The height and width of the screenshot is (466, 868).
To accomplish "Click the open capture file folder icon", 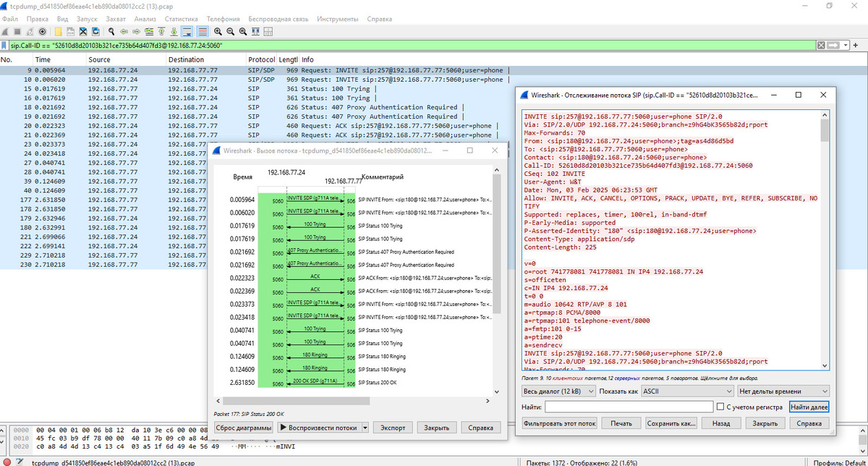I will click(59, 32).
